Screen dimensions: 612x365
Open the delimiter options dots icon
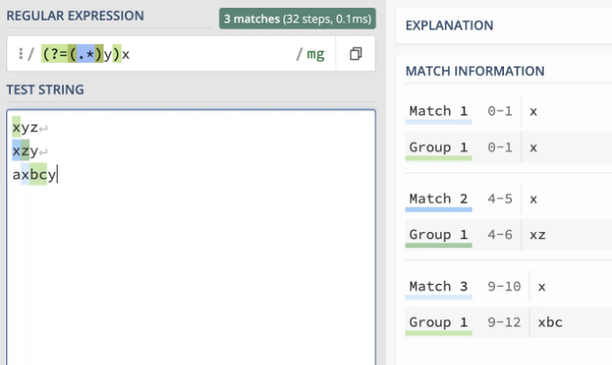(x=21, y=53)
